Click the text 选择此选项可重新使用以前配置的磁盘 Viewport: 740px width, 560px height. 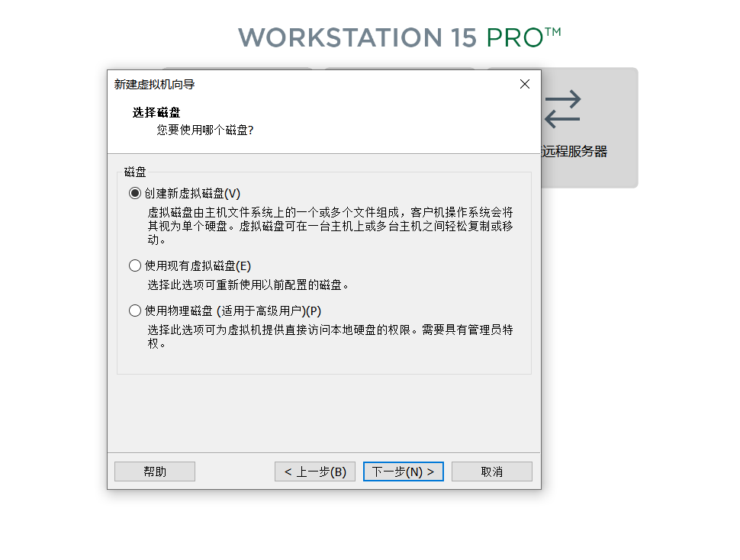pos(248,285)
